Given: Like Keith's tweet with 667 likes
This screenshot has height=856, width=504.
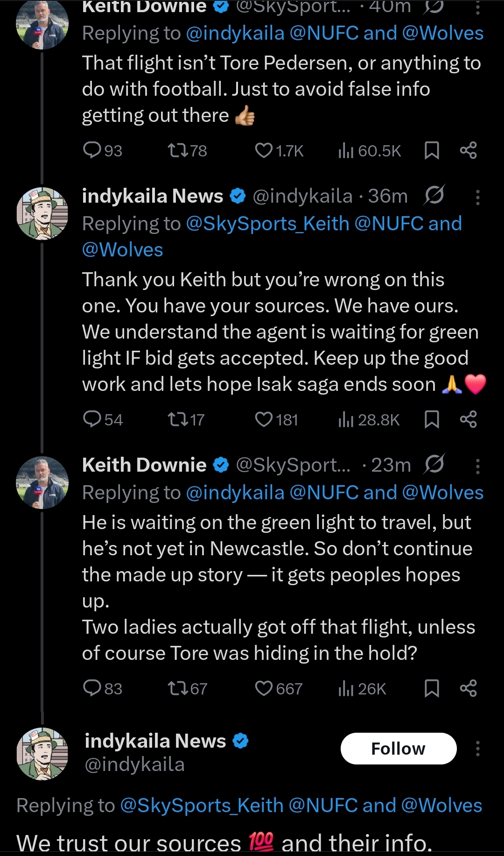Looking at the screenshot, I should click(x=264, y=688).
